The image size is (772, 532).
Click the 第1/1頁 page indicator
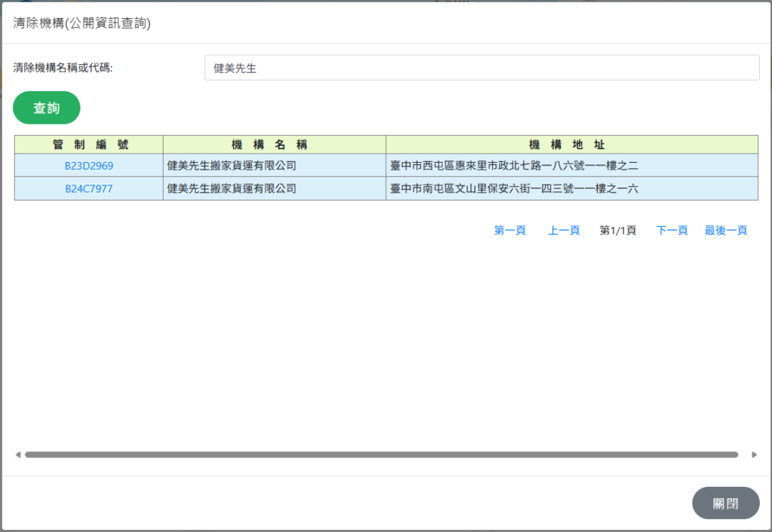(617, 231)
